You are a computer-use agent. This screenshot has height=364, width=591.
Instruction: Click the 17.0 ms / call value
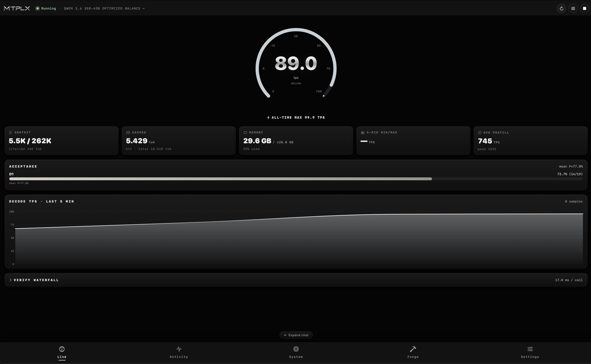[x=569, y=280]
